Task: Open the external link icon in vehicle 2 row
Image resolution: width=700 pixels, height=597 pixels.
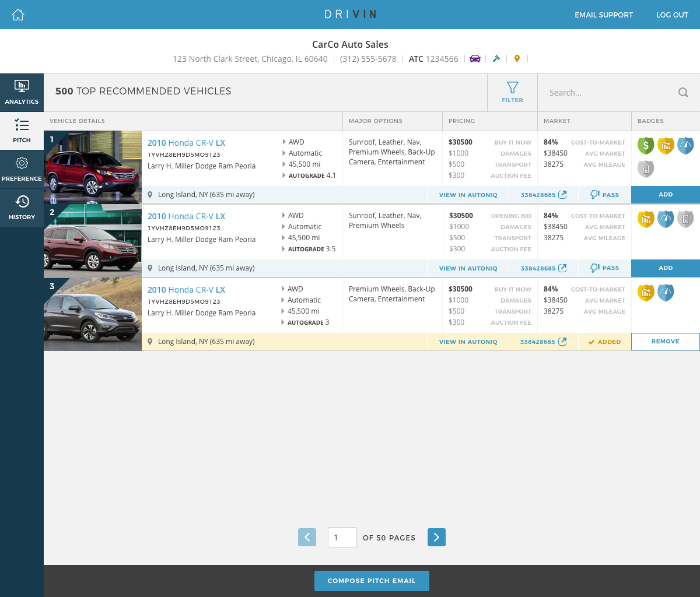Action: point(562,268)
